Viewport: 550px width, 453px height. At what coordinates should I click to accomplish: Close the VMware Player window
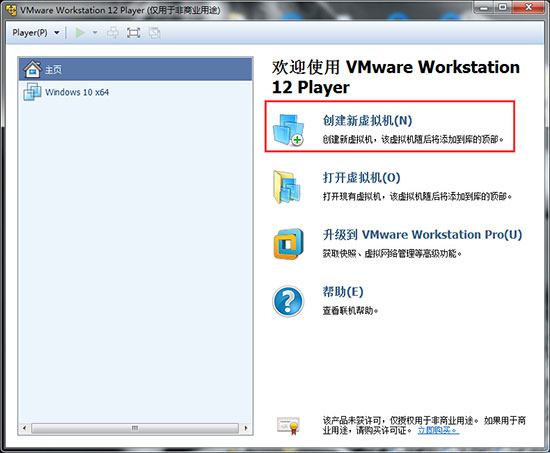529,7
